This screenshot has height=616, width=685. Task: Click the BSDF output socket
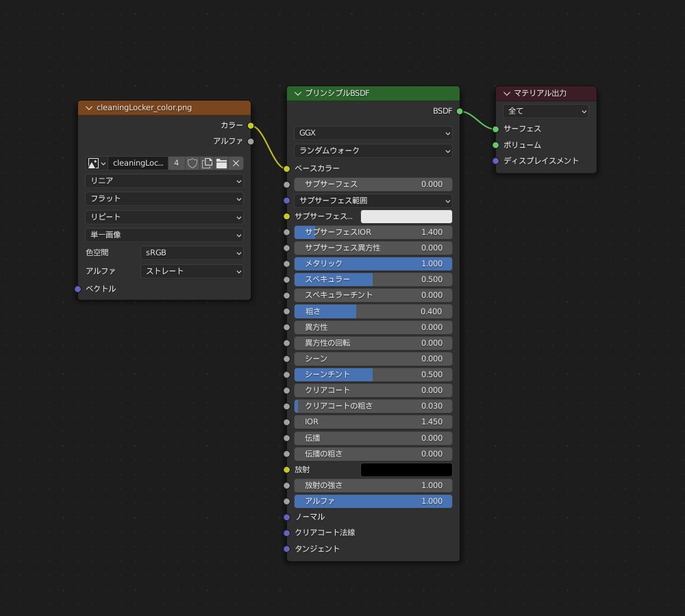click(x=460, y=111)
